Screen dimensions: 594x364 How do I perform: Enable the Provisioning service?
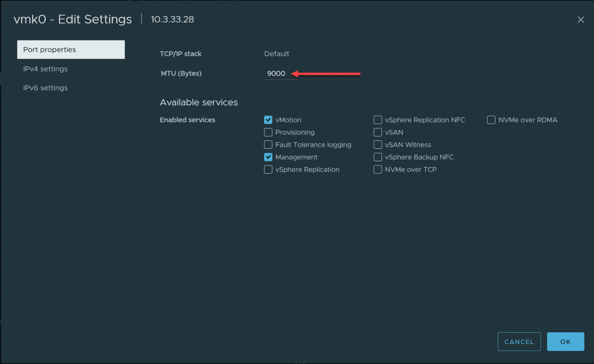click(x=268, y=132)
